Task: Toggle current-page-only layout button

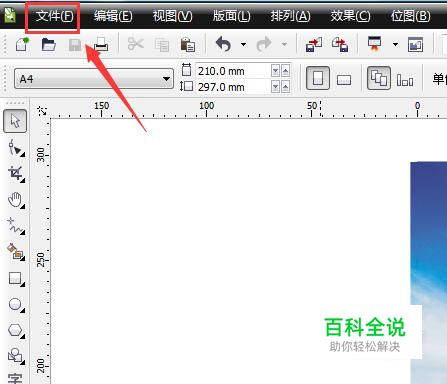Action: pos(405,80)
